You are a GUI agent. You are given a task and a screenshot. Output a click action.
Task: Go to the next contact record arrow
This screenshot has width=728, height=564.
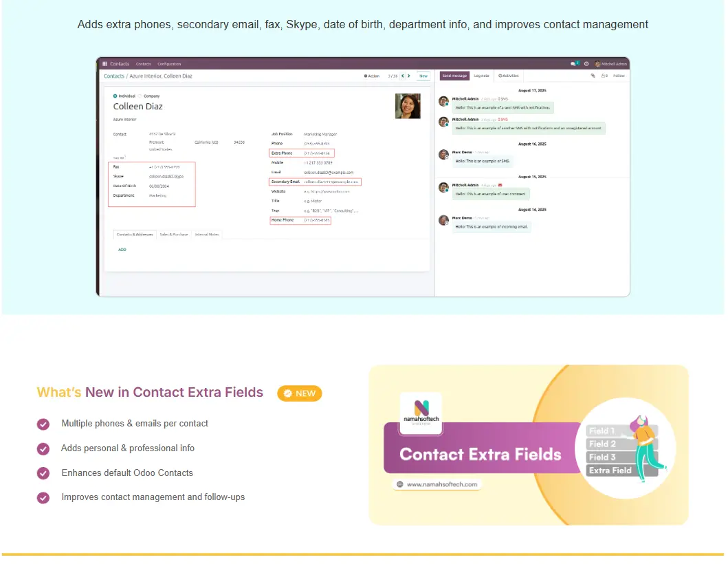pos(410,76)
